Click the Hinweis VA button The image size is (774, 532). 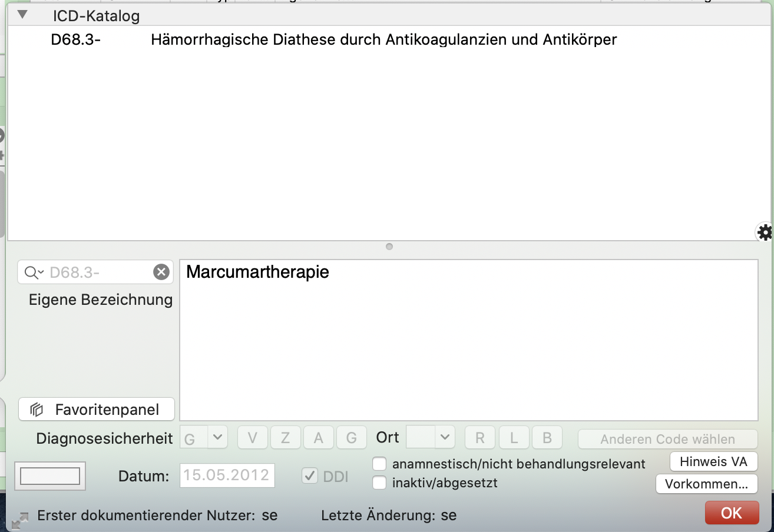[713, 461]
